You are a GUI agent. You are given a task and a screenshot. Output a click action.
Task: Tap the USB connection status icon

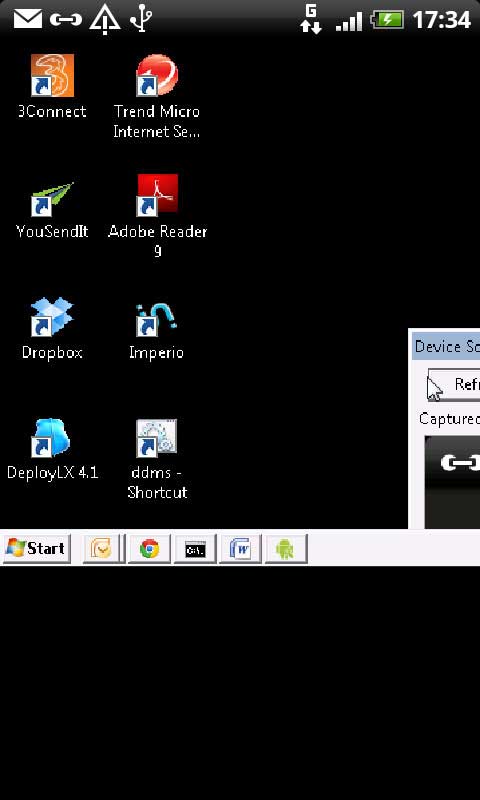pos(141,19)
